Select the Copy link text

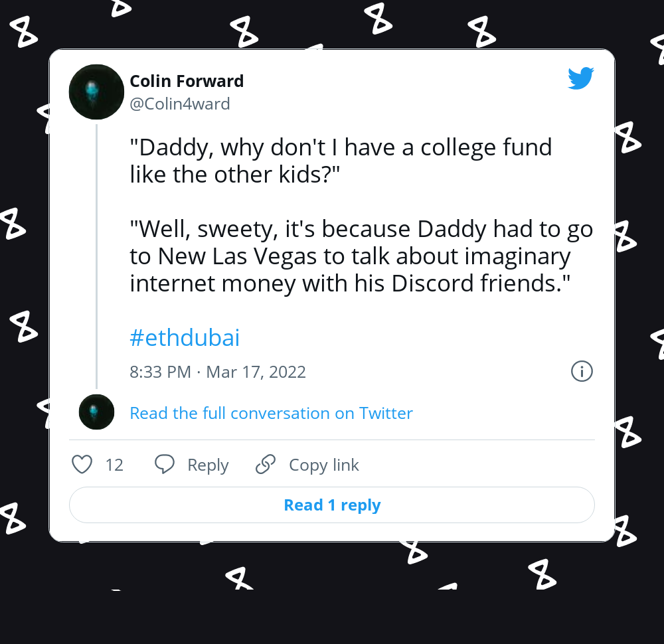click(324, 465)
